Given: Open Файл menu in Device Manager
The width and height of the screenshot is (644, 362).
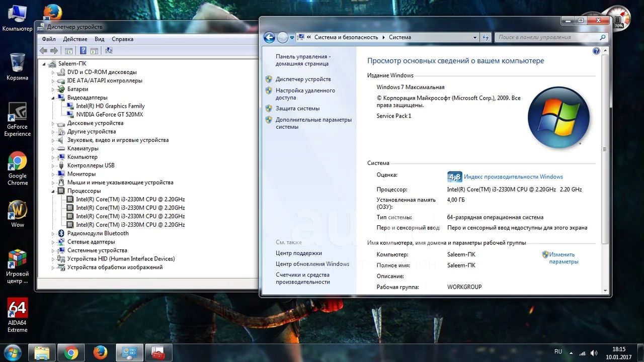Looking at the screenshot, I should (49, 39).
